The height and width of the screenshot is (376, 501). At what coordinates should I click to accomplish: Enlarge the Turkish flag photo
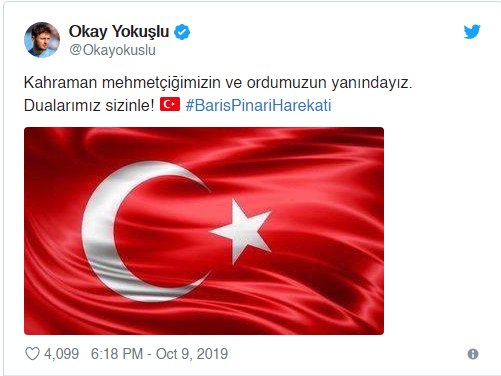point(204,231)
